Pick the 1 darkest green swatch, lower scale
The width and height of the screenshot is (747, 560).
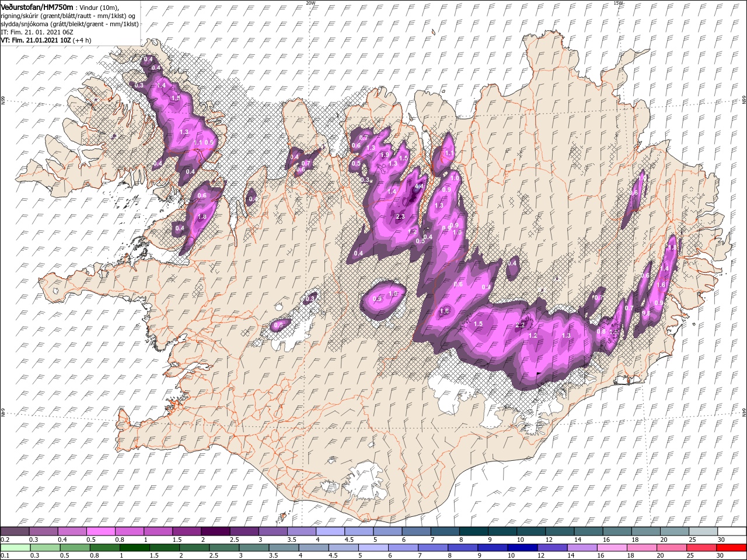134,548
